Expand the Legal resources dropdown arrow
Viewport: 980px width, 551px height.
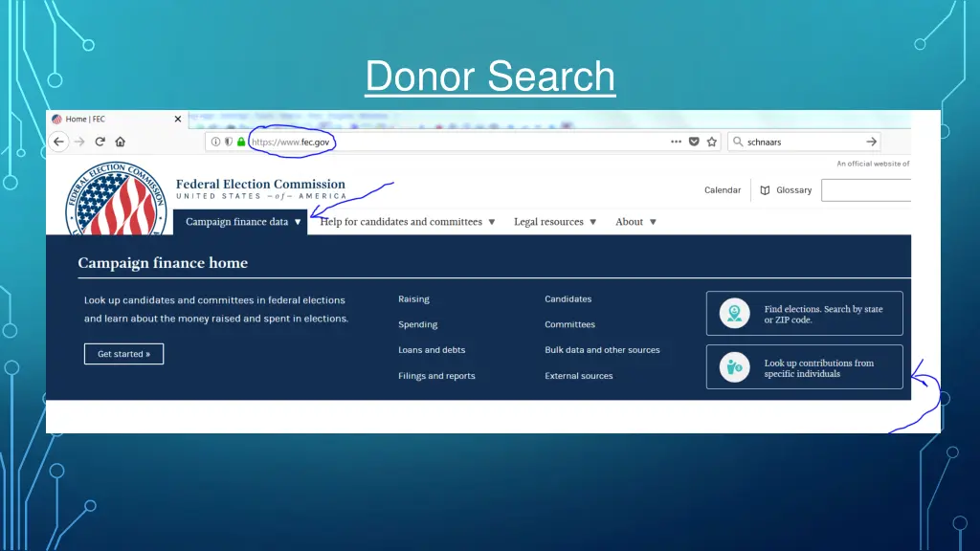point(593,222)
